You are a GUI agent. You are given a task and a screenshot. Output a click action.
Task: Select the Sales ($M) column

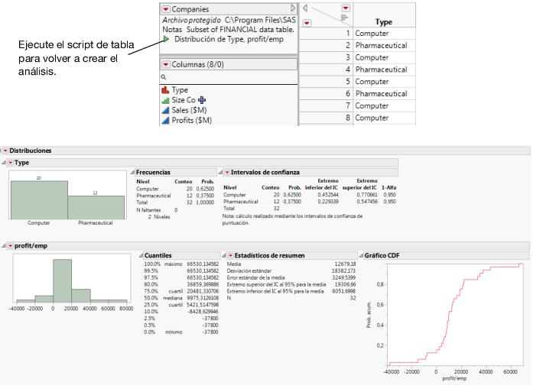pyautogui.click(x=189, y=110)
